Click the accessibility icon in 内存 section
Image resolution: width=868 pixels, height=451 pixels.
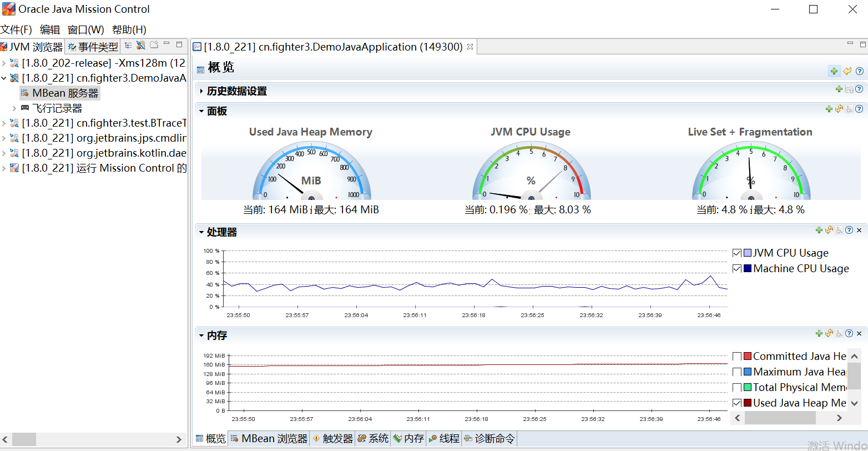(840, 333)
